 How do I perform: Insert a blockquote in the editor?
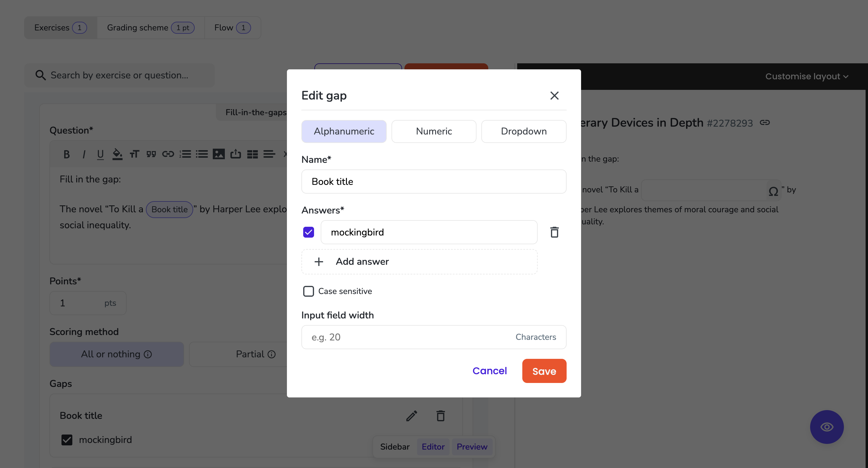[x=151, y=154]
